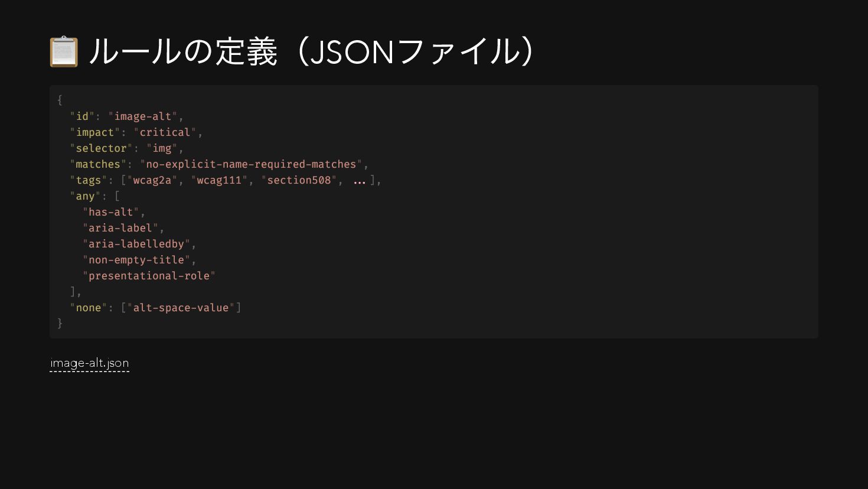Open the image-alt.json link
Viewport: 868px width, 489px height.
[x=90, y=363]
